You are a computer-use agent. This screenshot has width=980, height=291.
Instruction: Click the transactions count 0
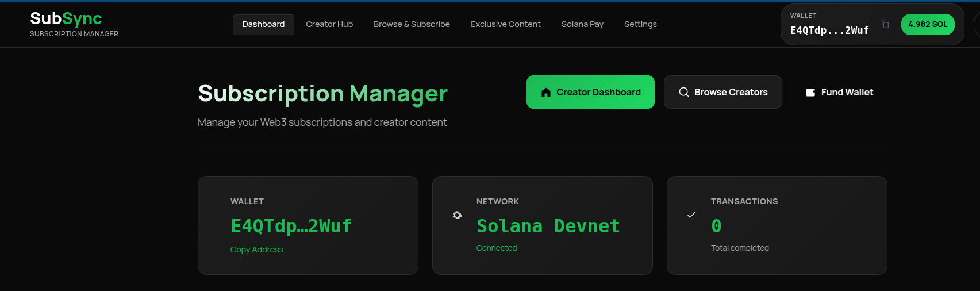point(716,226)
